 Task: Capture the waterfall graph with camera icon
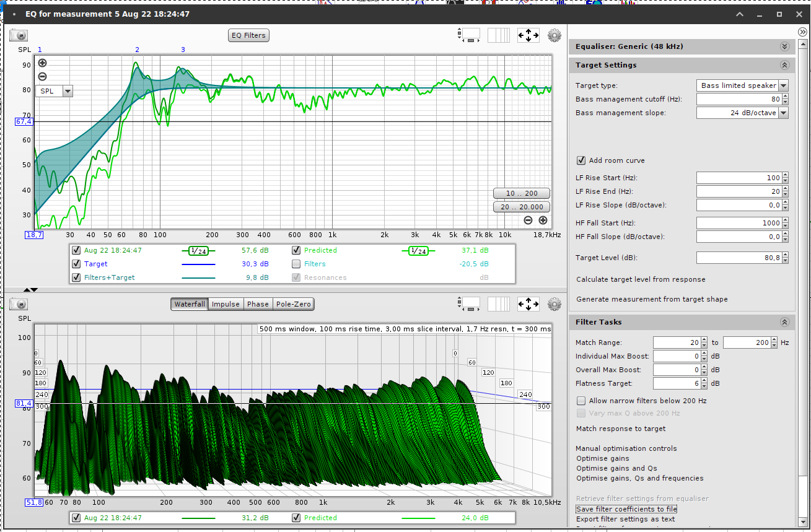[x=19, y=304]
